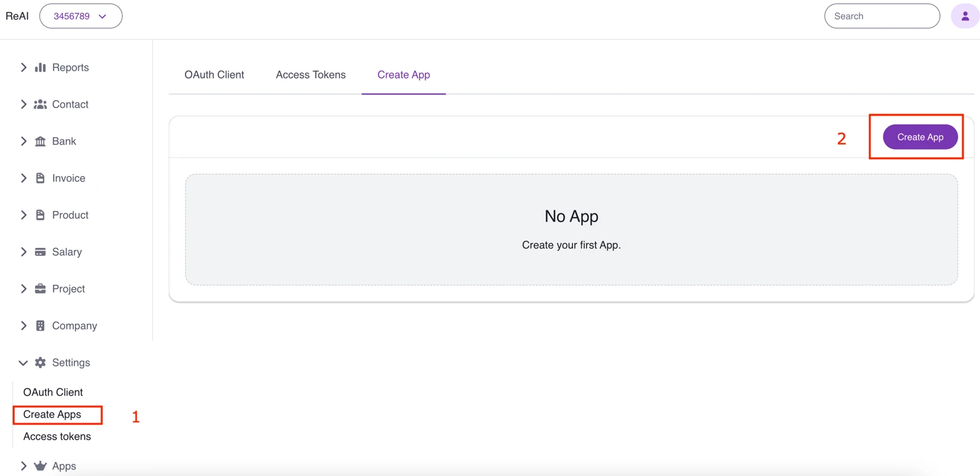Select the Reports bar chart icon
The height and width of the screenshot is (476, 980).
point(40,67)
